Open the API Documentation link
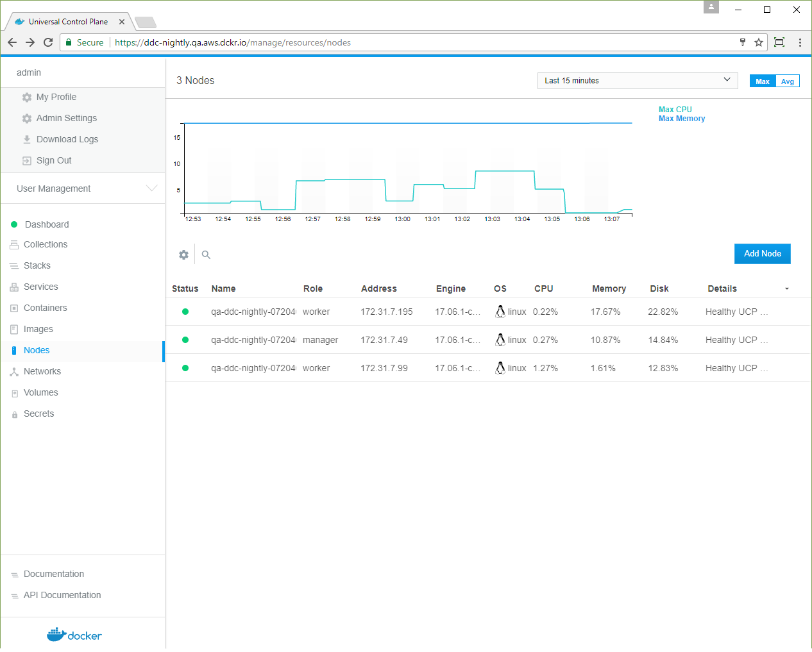Screen dimensions: 812x652 click(62, 595)
